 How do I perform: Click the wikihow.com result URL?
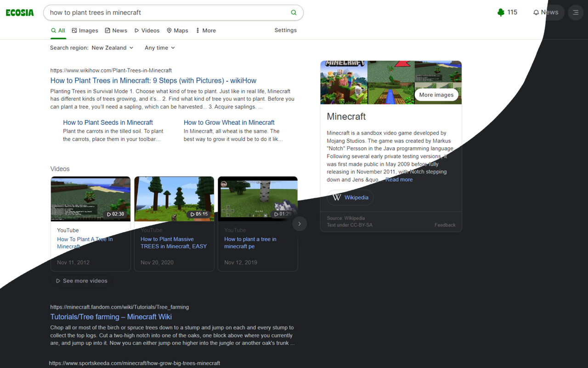111,70
